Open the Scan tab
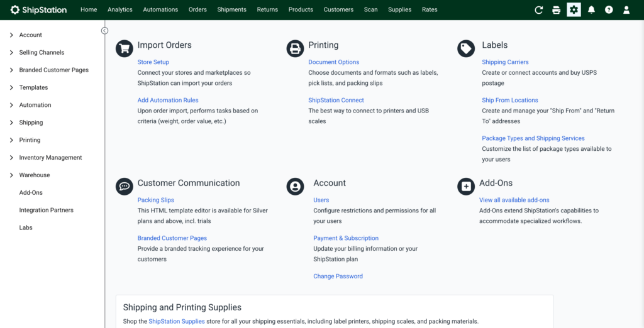The height and width of the screenshot is (328, 644). [x=371, y=9]
